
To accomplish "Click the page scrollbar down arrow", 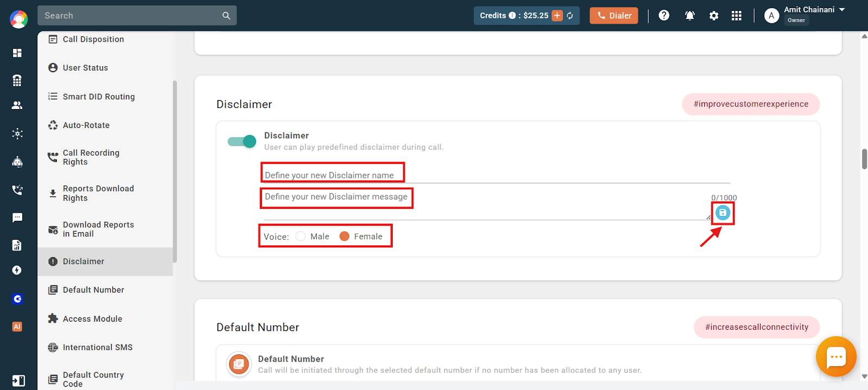I will pos(864,376).
